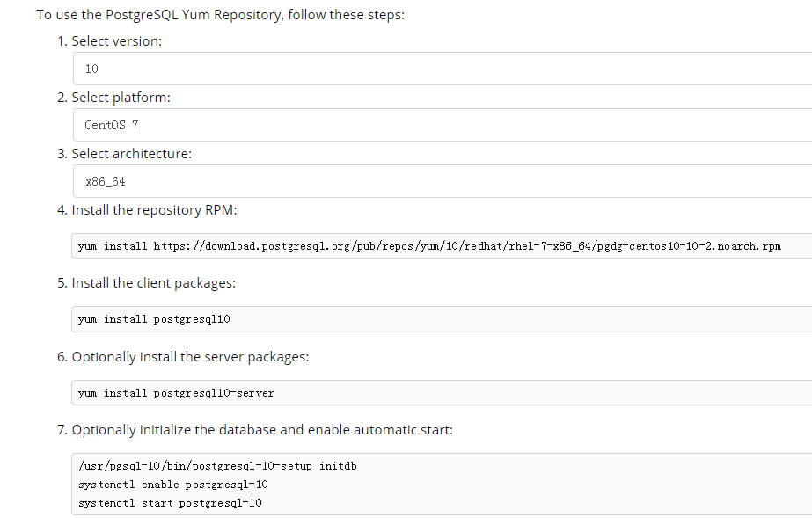Click 'Optionally install the server packages:' label
Screen dimensions: 812x518
tap(189, 357)
